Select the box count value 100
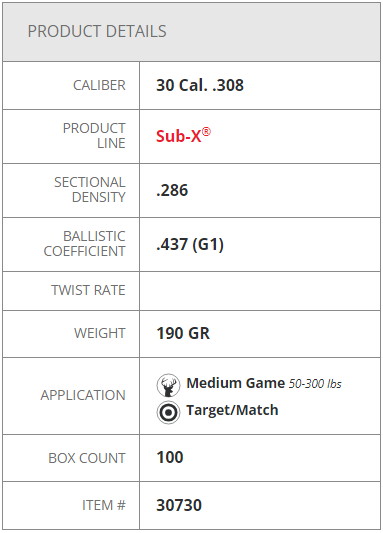The width and height of the screenshot is (383, 533). click(x=170, y=457)
